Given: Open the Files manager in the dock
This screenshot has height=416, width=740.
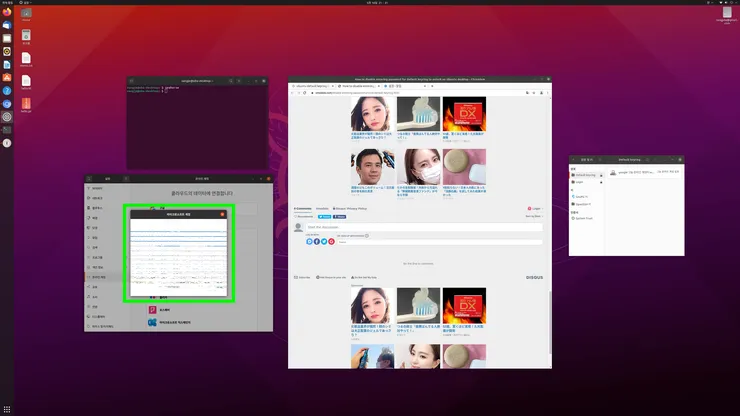Looking at the screenshot, I should click(x=7, y=38).
